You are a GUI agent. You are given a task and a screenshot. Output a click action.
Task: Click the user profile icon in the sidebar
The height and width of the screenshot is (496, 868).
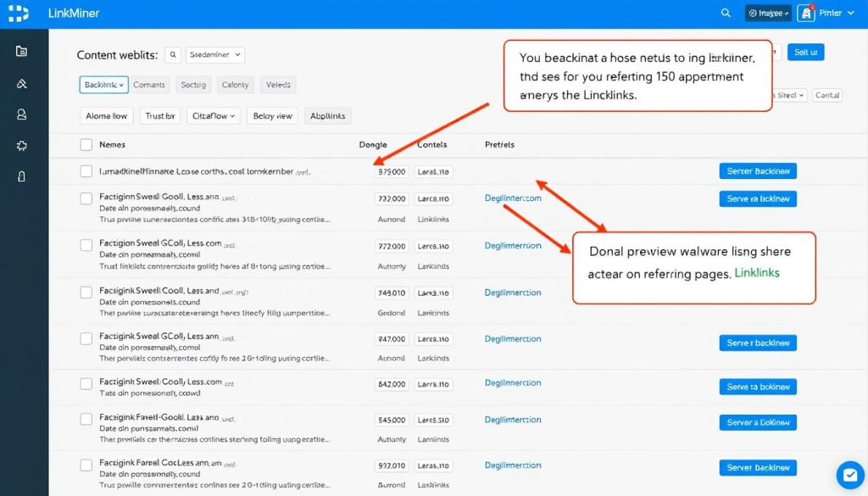pos(20,114)
